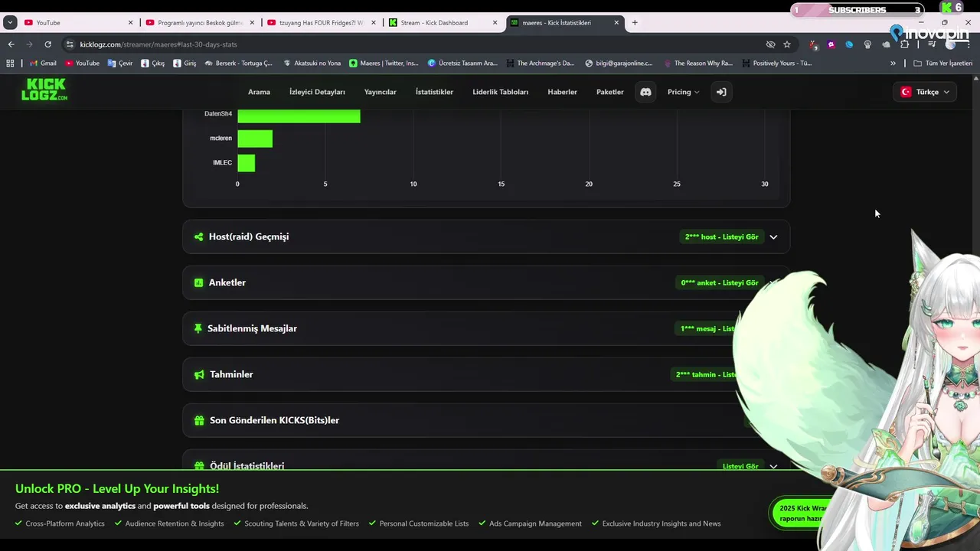This screenshot has height=551, width=980.
Task: Open İzleyici Detayları nav item
Action: (317, 92)
